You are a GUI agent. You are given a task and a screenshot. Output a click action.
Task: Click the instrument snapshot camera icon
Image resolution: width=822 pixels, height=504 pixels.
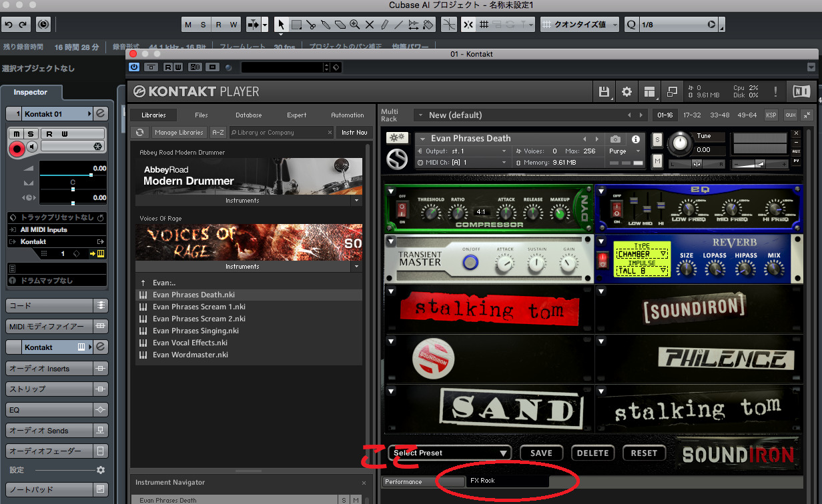point(615,139)
